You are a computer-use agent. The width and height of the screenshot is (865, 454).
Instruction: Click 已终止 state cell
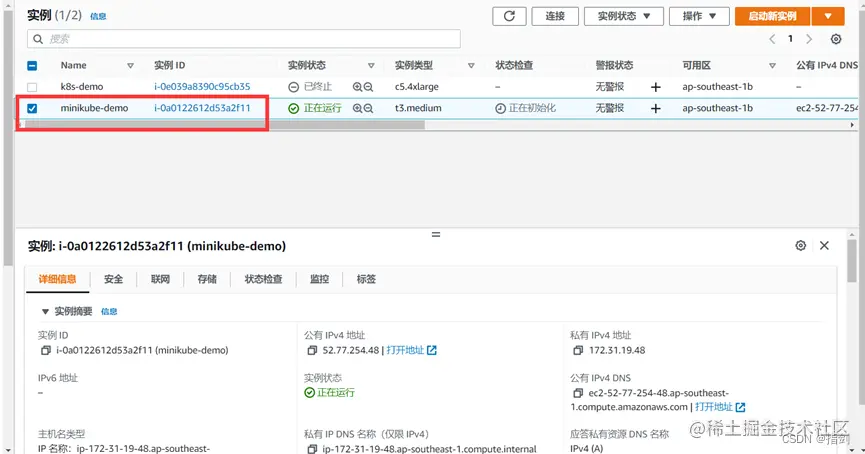(310, 87)
